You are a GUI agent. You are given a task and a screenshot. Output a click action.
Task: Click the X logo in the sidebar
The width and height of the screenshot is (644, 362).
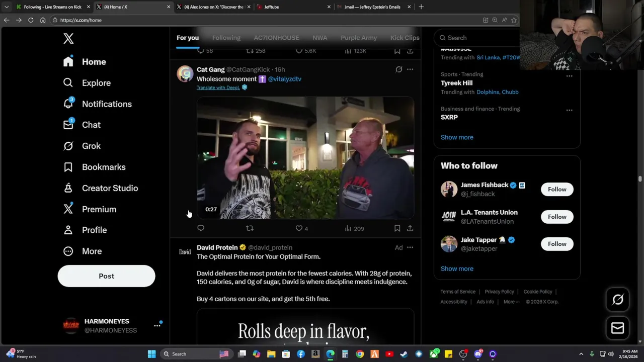(x=68, y=38)
